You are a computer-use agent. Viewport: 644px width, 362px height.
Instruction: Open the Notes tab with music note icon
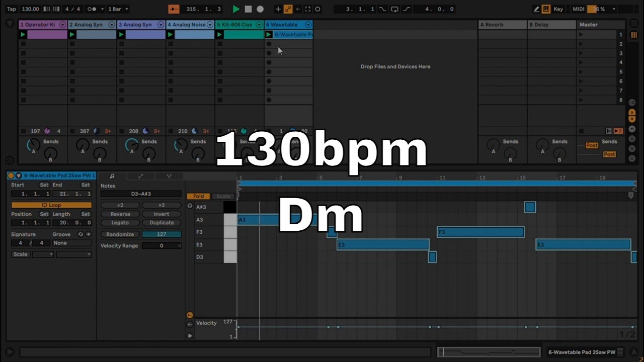(x=112, y=176)
